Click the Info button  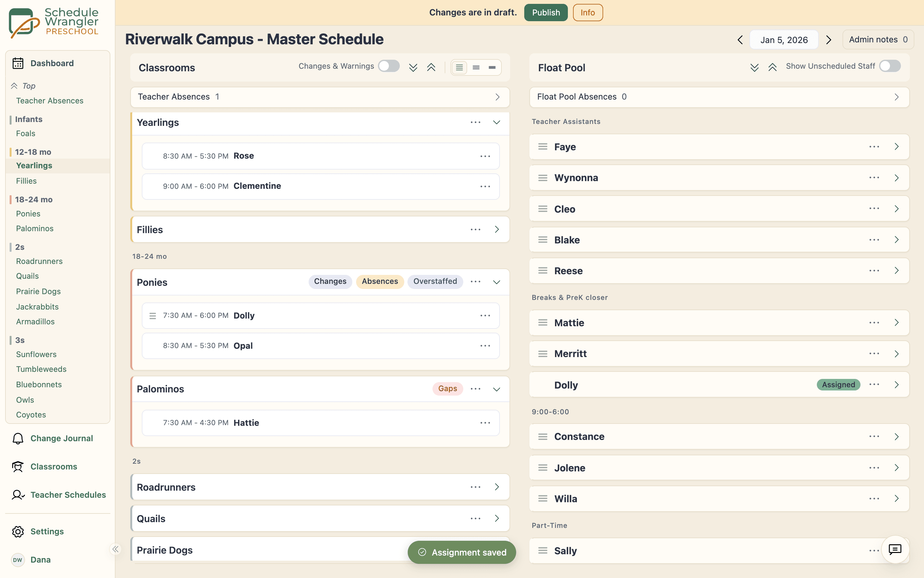click(x=588, y=13)
